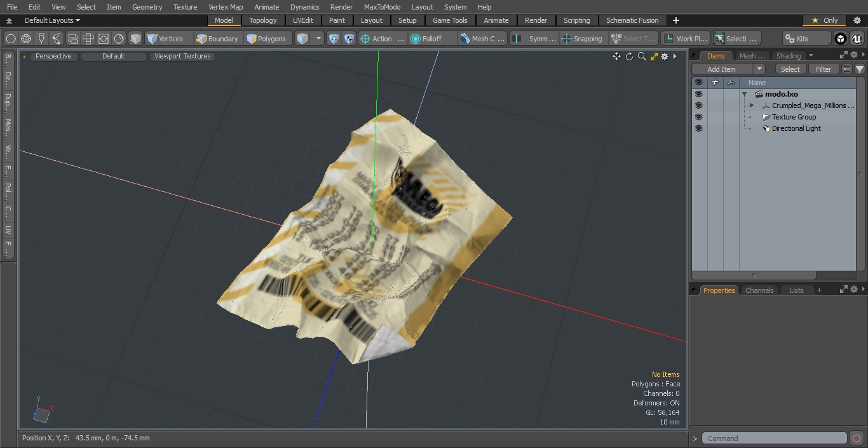Open the Action Center tool
The height and width of the screenshot is (448, 868).
[383, 39]
